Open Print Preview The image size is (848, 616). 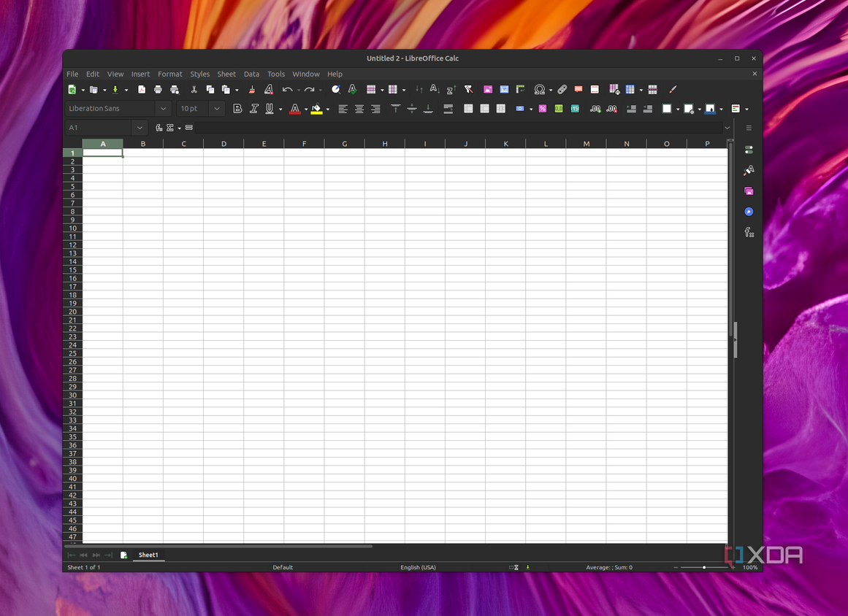click(x=174, y=90)
